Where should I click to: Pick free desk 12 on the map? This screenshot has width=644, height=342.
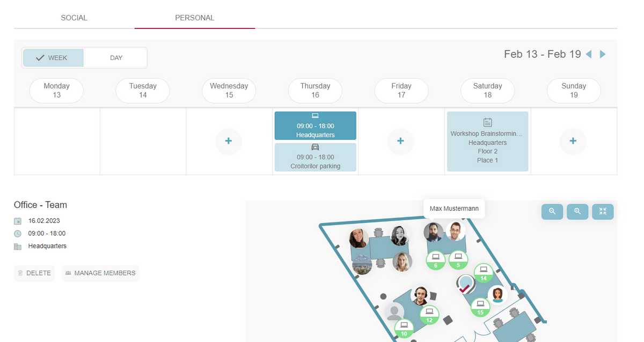[x=429, y=315]
